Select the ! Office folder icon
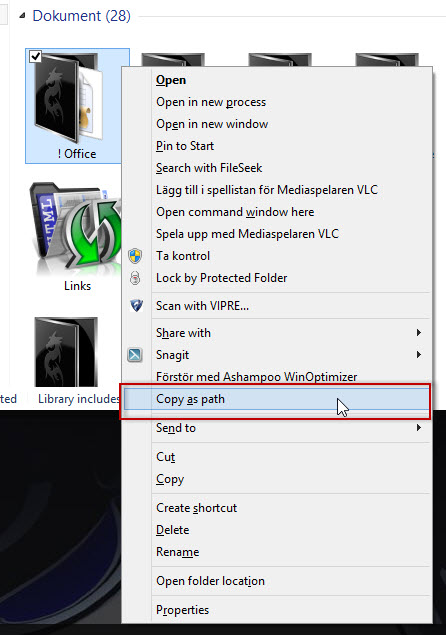The width and height of the screenshot is (446, 635). tap(67, 98)
